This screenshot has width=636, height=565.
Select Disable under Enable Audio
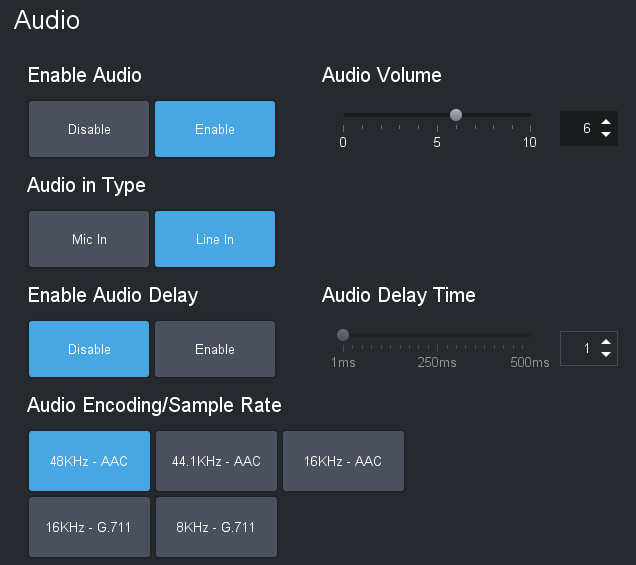pyautogui.click(x=89, y=129)
